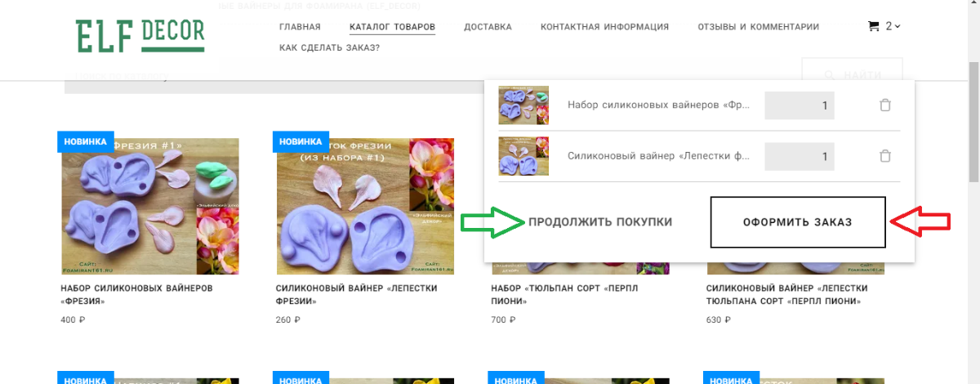Open Контактная информация page
Image resolution: width=980 pixels, height=384 pixels.
604,27
